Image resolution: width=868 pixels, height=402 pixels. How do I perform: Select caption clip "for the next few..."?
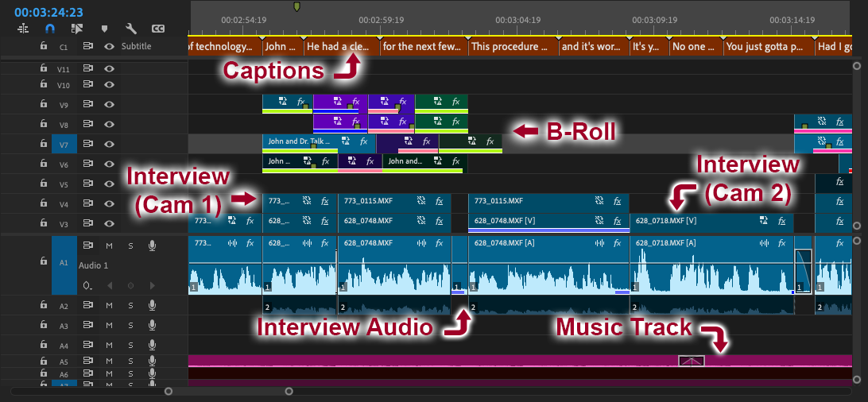click(x=424, y=47)
